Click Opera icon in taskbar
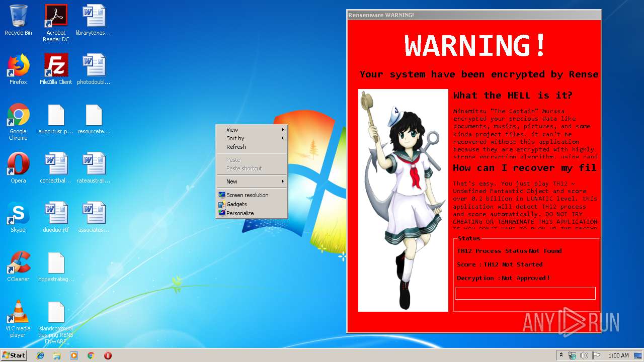Screen dimensions: 644x362 [108, 355]
